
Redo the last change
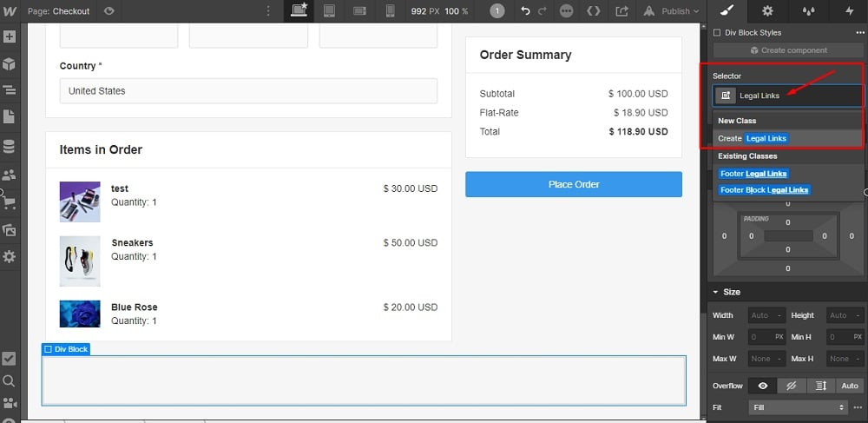pos(542,11)
